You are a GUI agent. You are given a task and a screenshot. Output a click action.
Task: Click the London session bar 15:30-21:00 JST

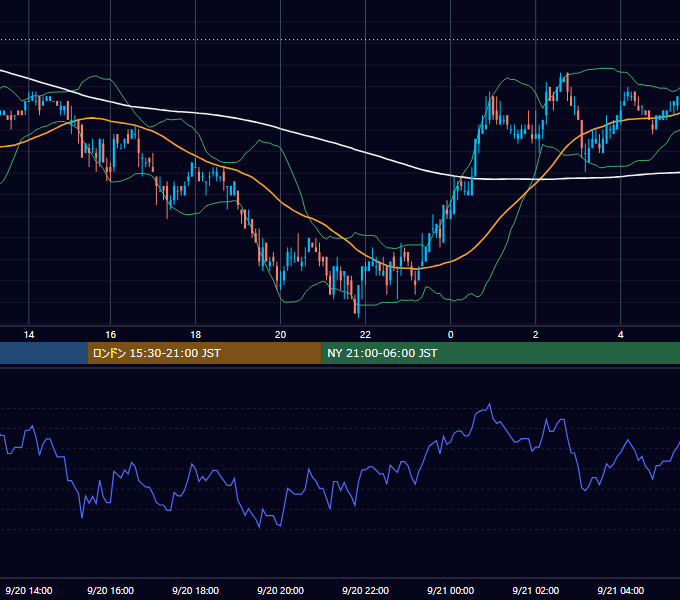[204, 353]
